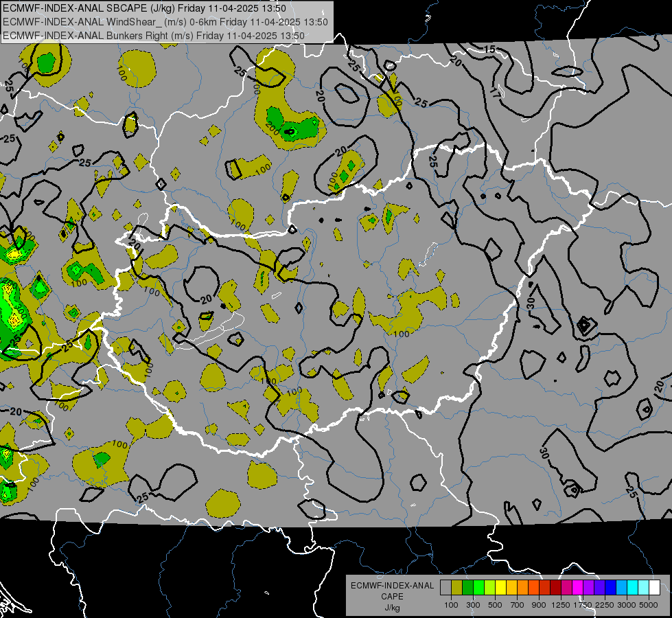The width and height of the screenshot is (672, 618).
Task: Click the SBCAPE (J/kg) header line
Action: (x=144, y=8)
